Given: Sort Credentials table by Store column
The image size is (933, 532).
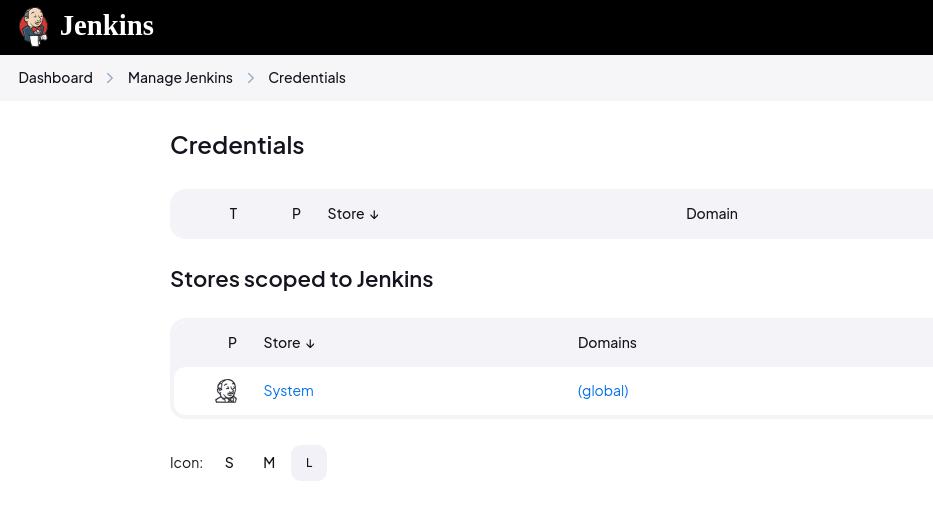Looking at the screenshot, I should (353, 214).
